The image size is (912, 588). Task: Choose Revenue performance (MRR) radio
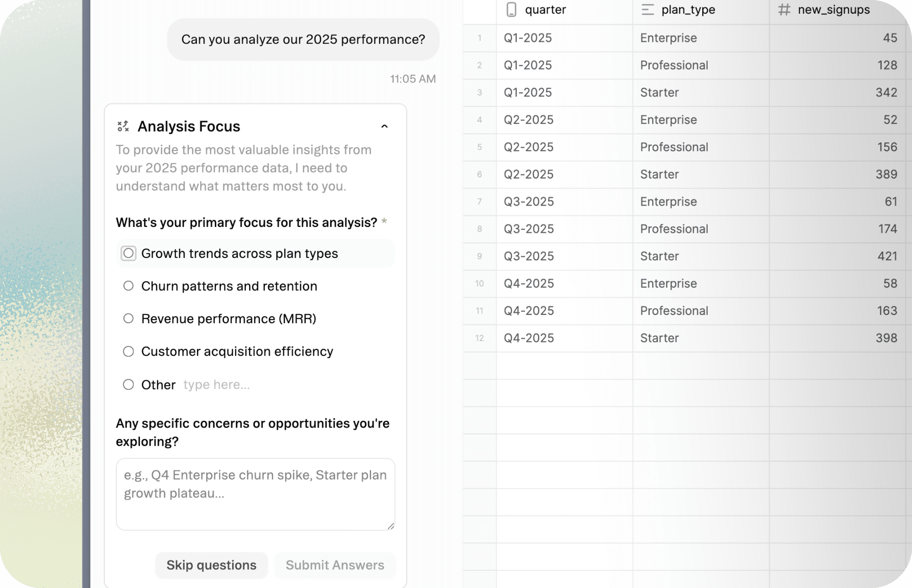pyautogui.click(x=129, y=319)
